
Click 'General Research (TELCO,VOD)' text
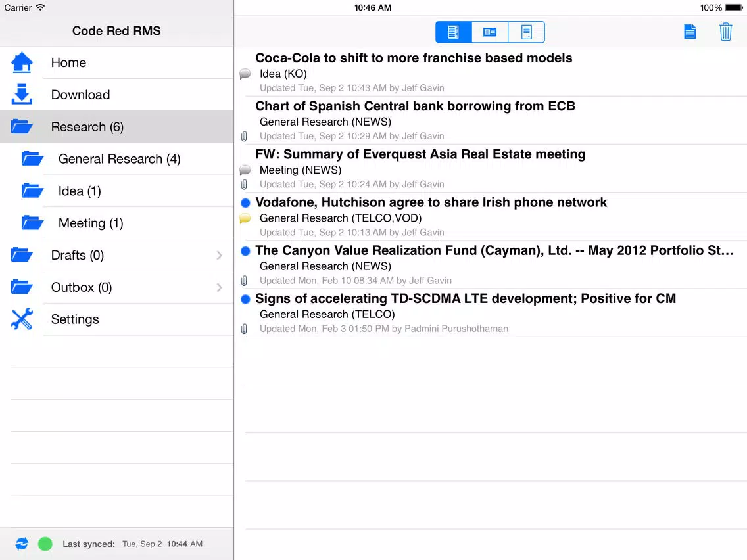tap(341, 218)
